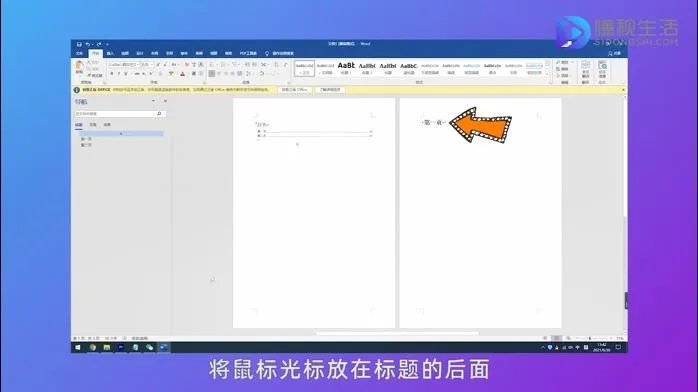This screenshot has height=392, width=698.
Task: Click the first button in the yellow notification bar
Action: point(295,90)
